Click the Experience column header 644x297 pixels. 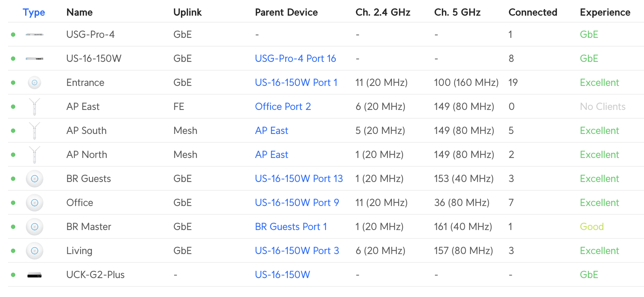[x=605, y=12]
